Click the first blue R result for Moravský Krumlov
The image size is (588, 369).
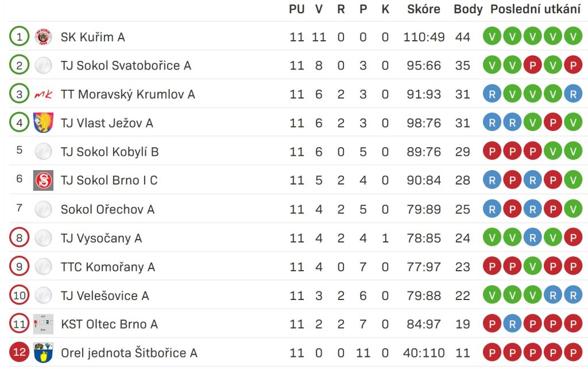click(492, 94)
